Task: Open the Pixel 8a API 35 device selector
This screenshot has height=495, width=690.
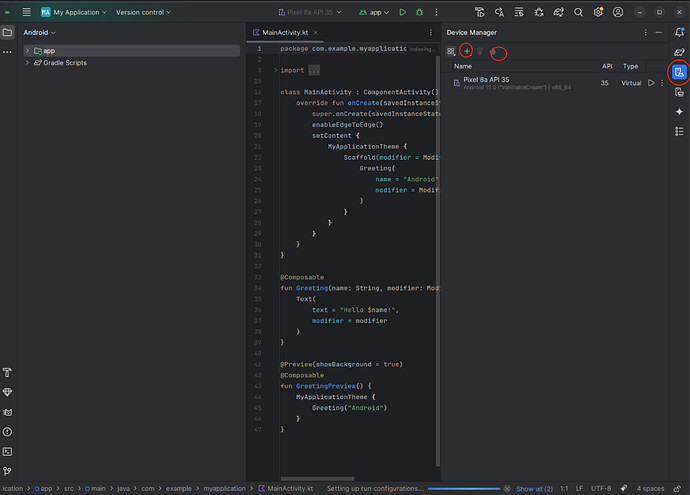Action: click(x=310, y=12)
